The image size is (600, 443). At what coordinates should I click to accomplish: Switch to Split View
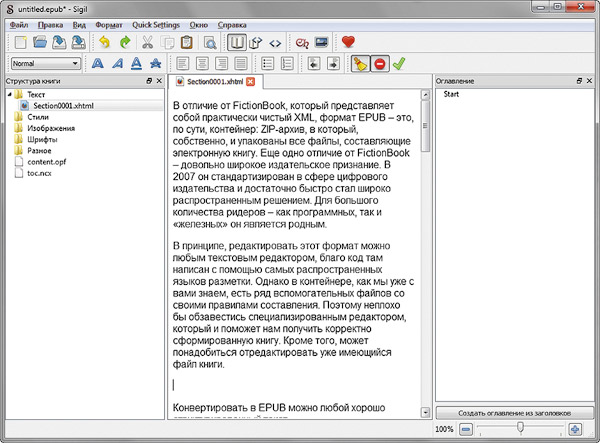256,42
